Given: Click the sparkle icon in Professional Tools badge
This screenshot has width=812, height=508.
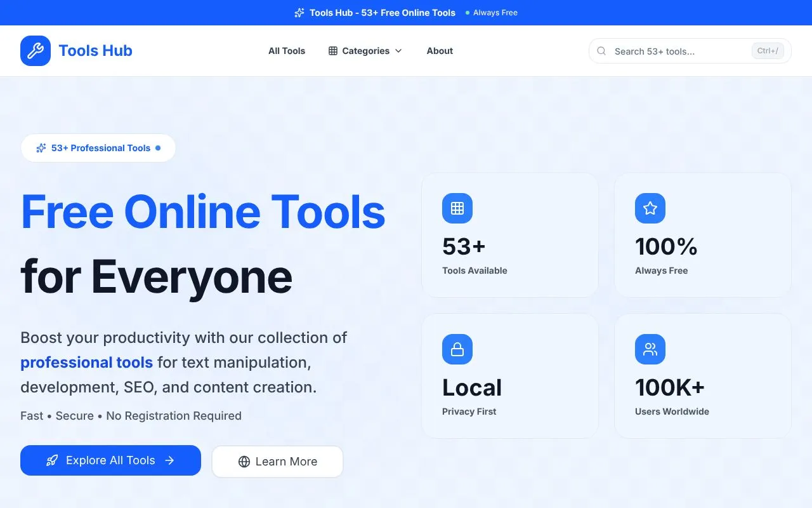Looking at the screenshot, I should pyautogui.click(x=41, y=148).
